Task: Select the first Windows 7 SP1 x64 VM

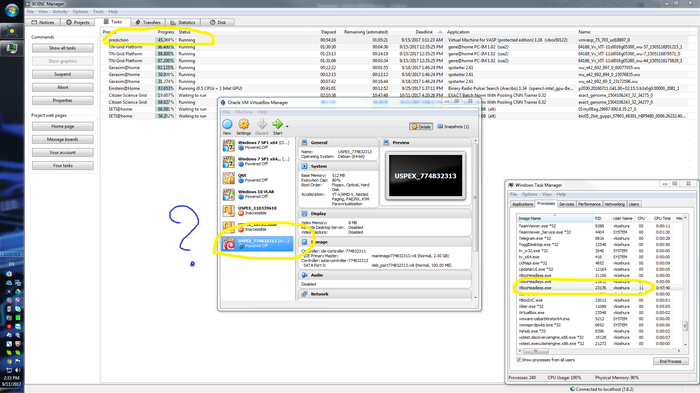Action: coord(258,145)
